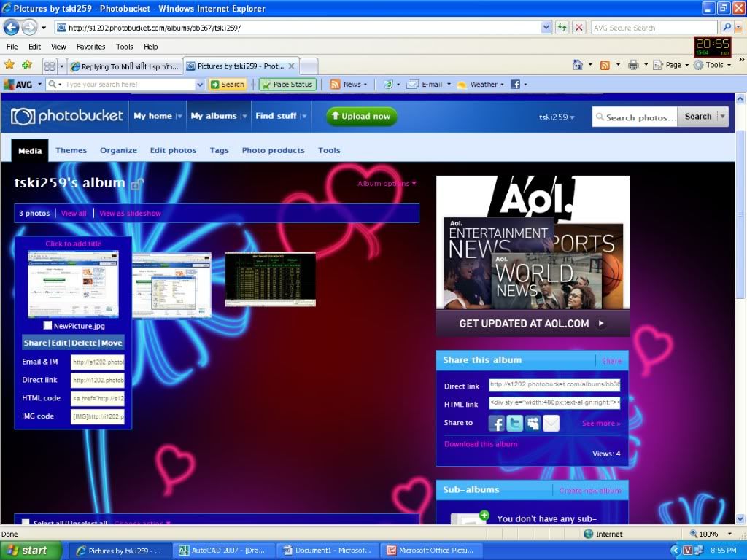Share album to Facebook icon
Screen dimensions: 747x560
(496, 423)
